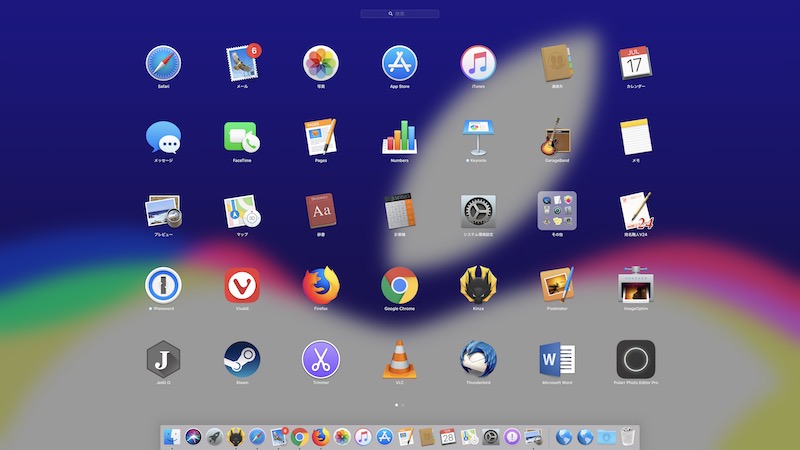Launch Google Chrome from Launchpad grid
800x450 pixels.
click(399, 285)
